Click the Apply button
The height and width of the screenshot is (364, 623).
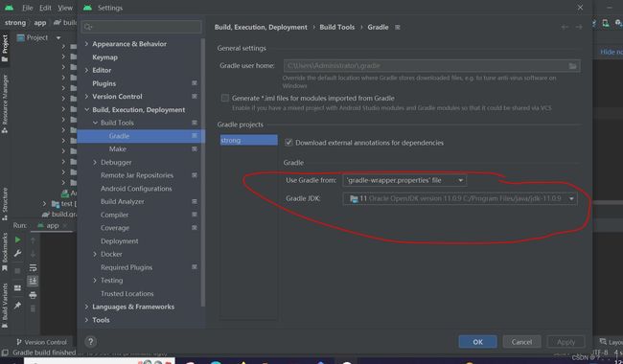pos(565,342)
